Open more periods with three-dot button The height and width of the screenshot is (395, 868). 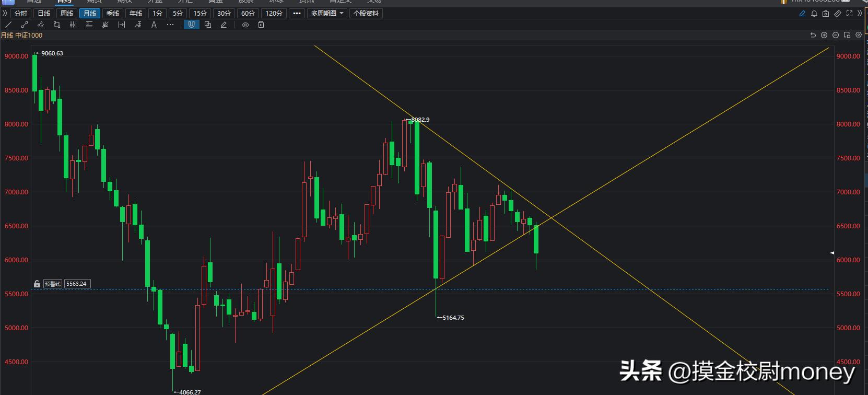pyautogui.click(x=297, y=13)
